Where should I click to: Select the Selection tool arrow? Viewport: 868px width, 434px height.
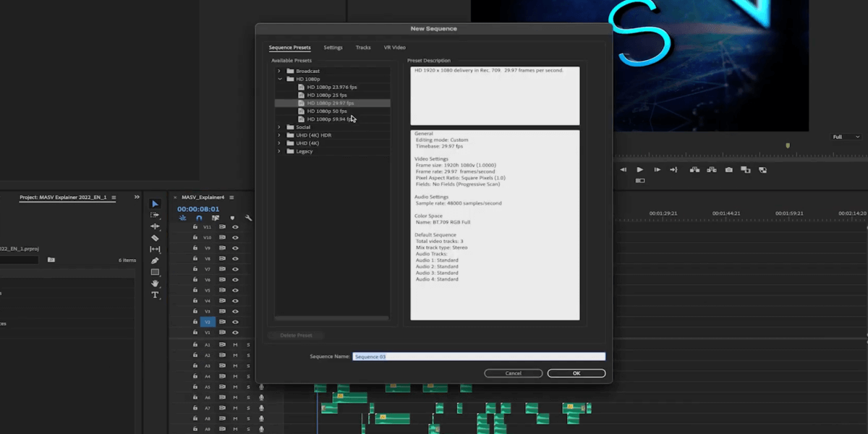click(x=155, y=204)
